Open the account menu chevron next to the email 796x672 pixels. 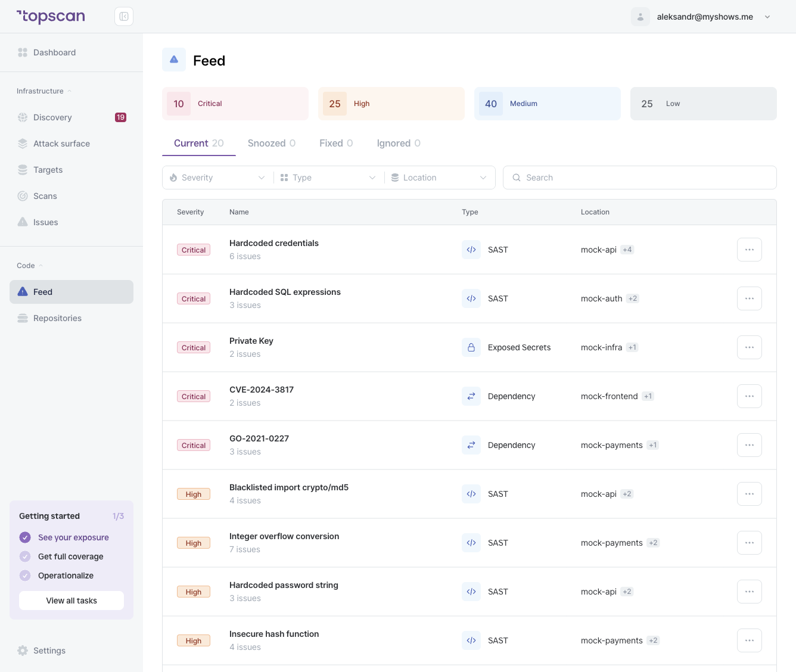tap(767, 17)
